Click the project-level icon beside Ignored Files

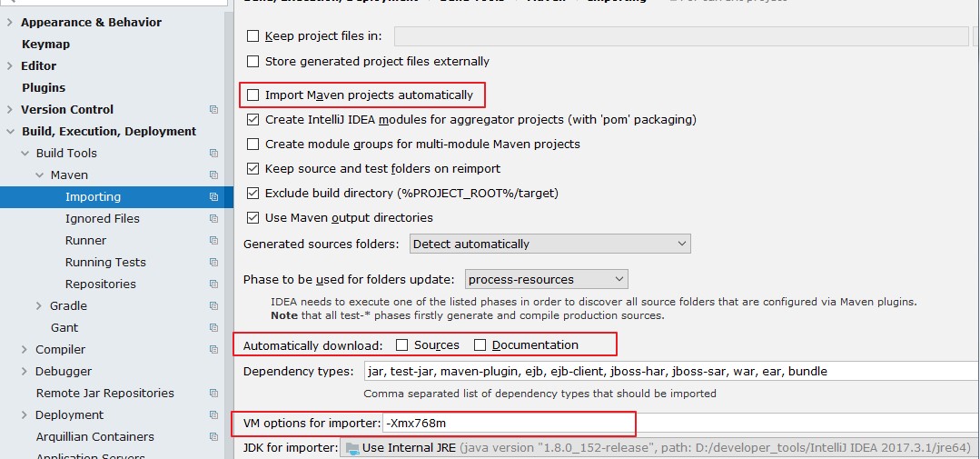213,219
